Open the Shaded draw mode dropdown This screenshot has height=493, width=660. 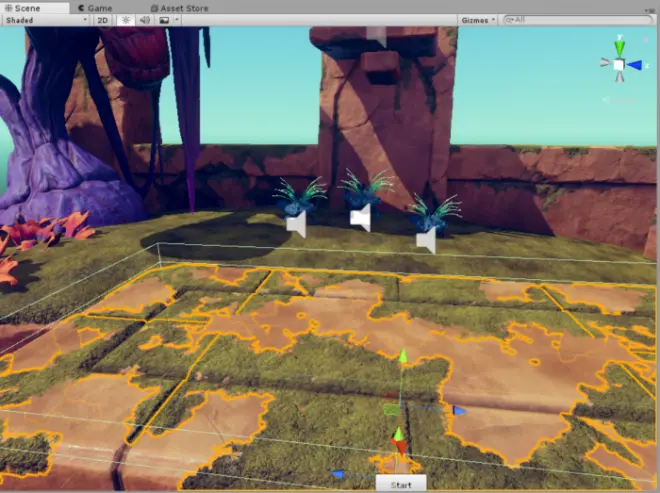(45, 20)
